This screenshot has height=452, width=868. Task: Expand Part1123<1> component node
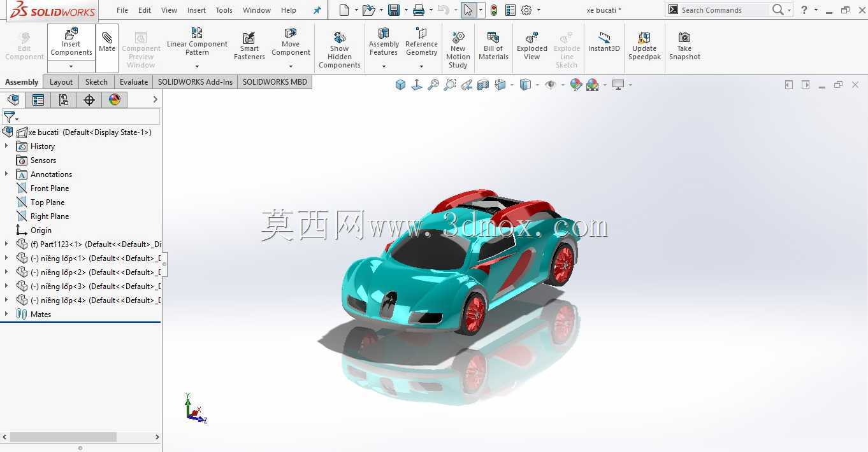point(6,244)
